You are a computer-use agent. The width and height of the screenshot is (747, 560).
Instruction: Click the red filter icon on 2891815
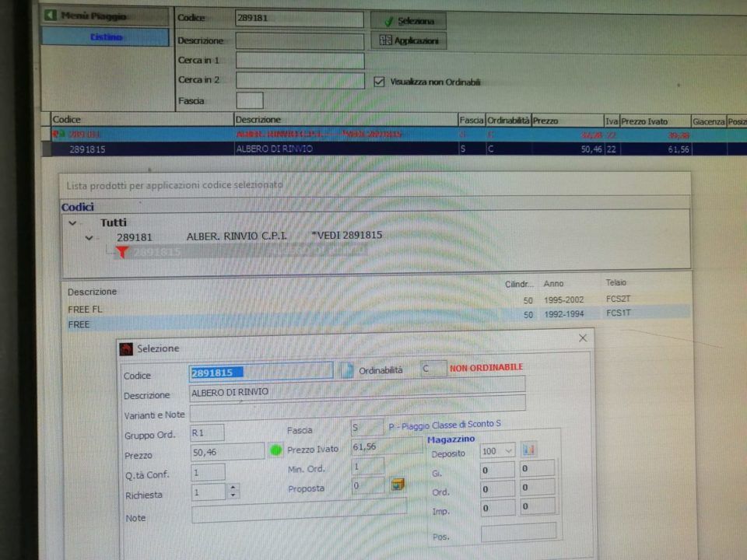point(121,252)
